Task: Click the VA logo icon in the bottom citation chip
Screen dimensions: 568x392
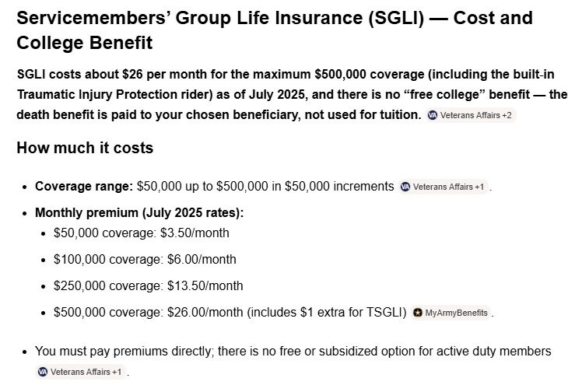Action: [43, 372]
